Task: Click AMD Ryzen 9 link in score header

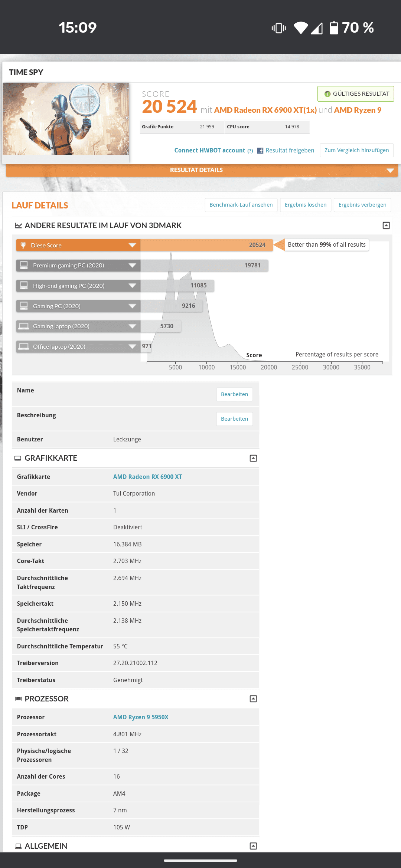Action: 358,110
